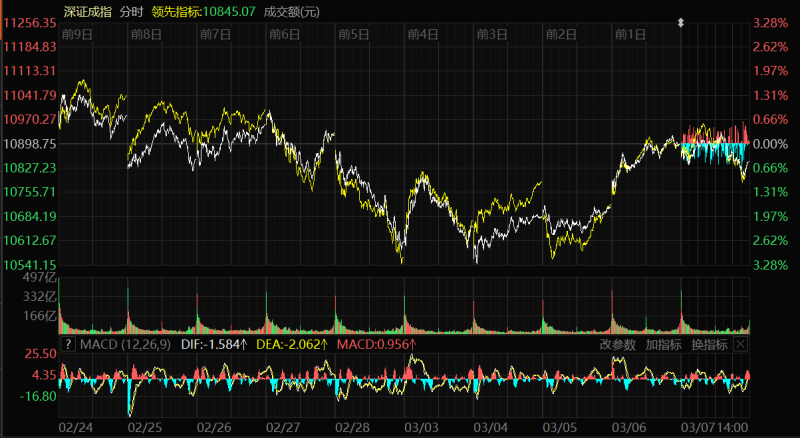The width and height of the screenshot is (800, 438).
Task: Select the 分时 chart mode label
Action: coord(131,12)
